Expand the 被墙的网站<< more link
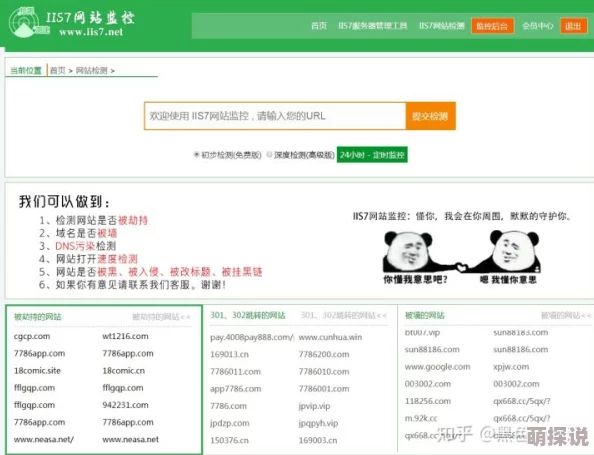 [566, 315]
